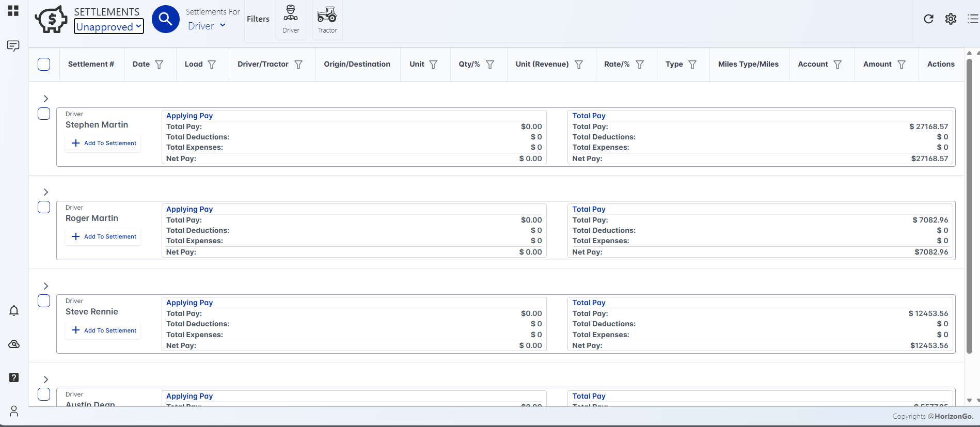980x427 pixels.
Task: Open the apps grid menu icon
Action: pos(13,11)
